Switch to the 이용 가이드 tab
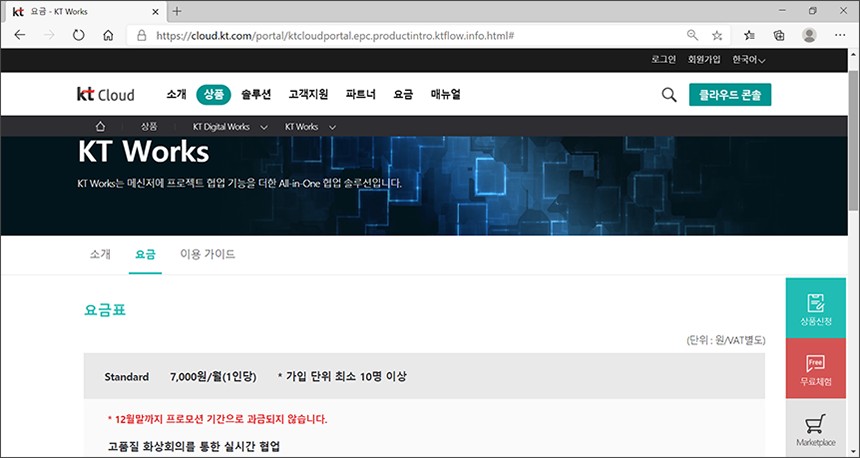This screenshot has height=458, width=860. (207, 254)
